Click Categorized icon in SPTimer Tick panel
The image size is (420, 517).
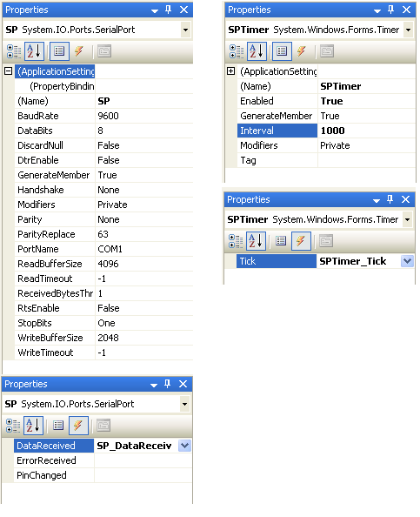(236, 241)
